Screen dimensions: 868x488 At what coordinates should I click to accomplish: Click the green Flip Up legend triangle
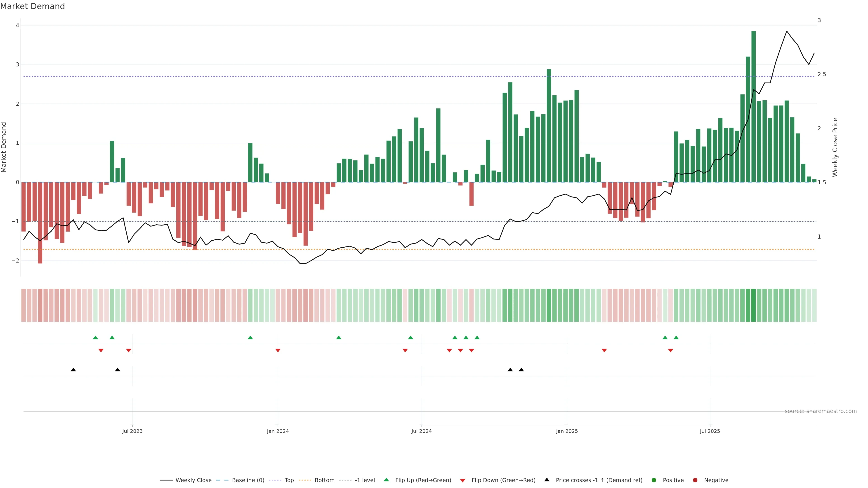386,480
